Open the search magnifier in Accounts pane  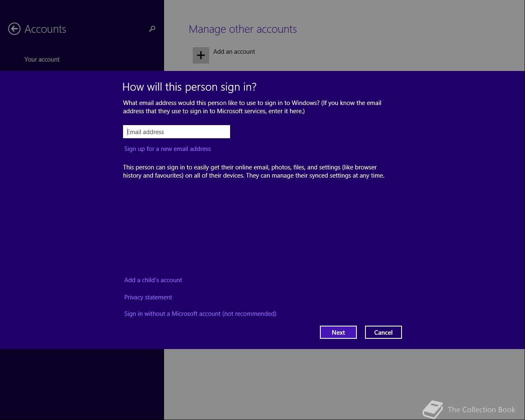tap(152, 29)
